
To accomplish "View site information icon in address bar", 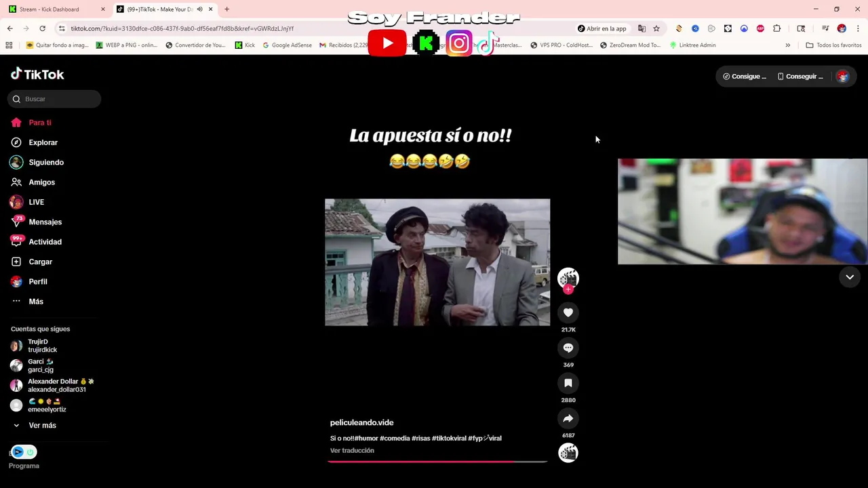I will [62, 28].
